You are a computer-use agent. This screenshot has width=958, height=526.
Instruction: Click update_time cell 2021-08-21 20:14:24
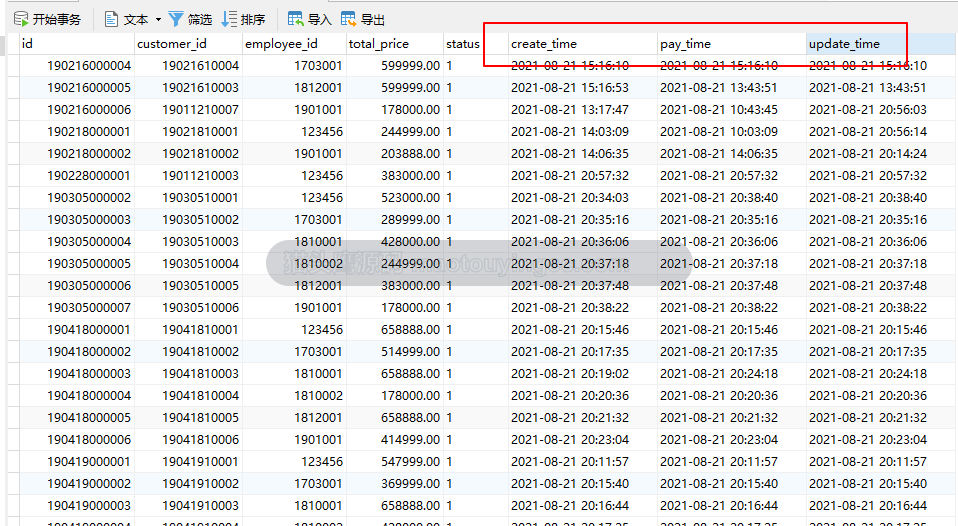pyautogui.click(x=881, y=154)
